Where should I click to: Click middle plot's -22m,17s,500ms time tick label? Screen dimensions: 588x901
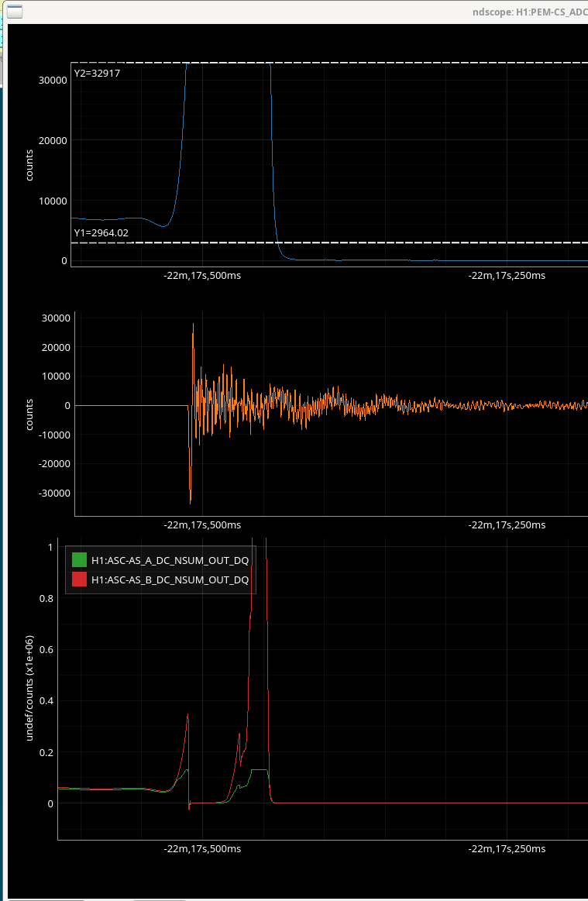[x=202, y=524]
